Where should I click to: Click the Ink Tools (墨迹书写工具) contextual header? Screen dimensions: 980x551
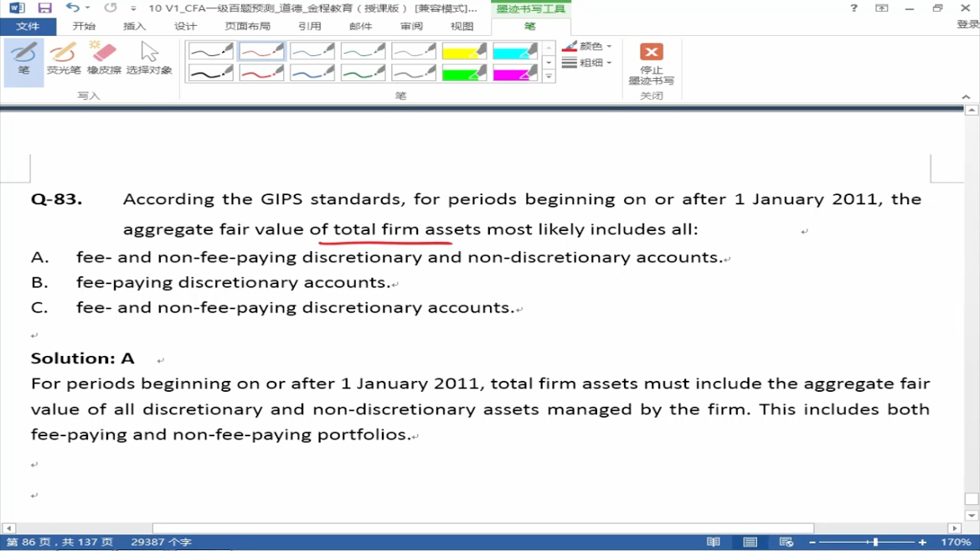531,8
